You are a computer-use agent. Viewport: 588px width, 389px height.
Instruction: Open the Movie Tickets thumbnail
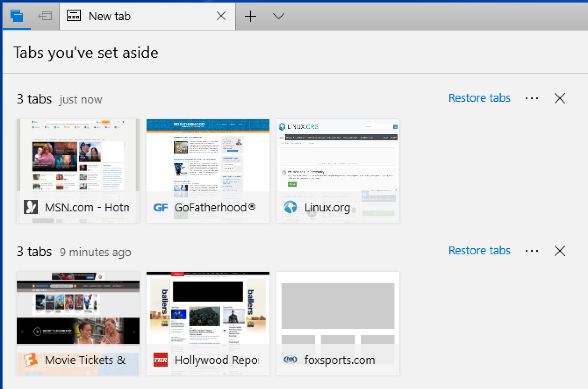click(78, 324)
